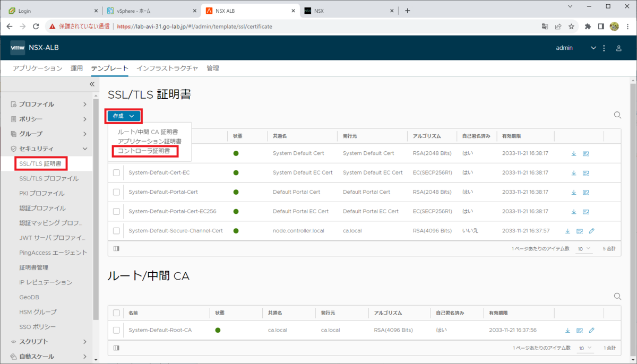This screenshot has width=637, height=364.
Task: Open GeoDB in sidebar
Action: (x=29, y=297)
